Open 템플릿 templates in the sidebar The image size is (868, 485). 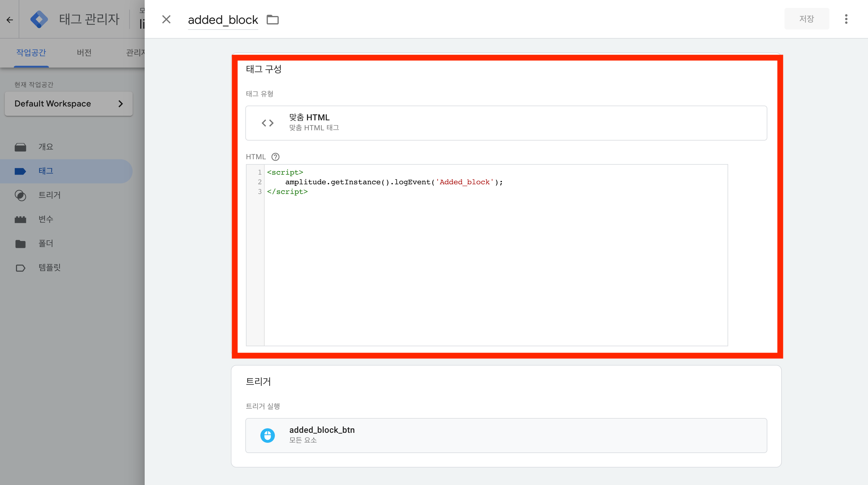49,268
